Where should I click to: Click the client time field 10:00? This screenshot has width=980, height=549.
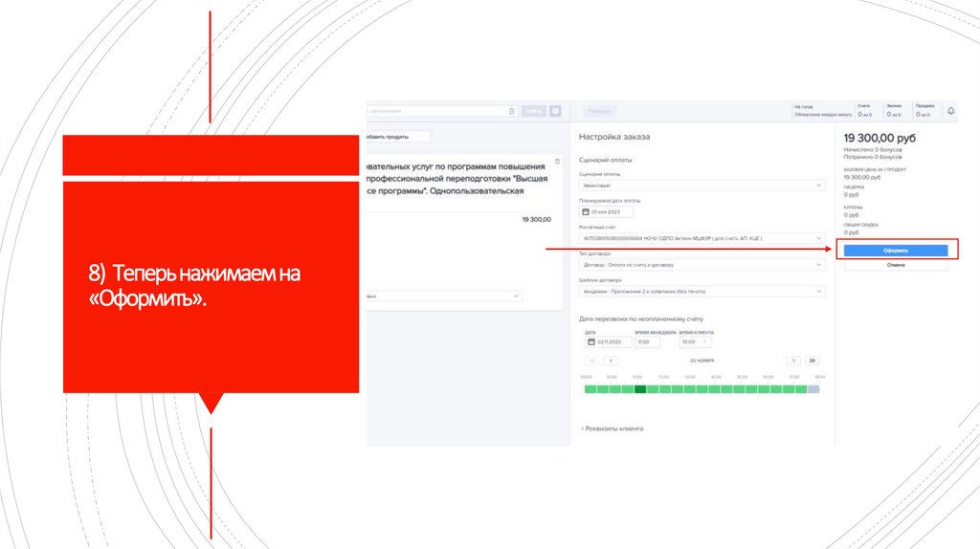(695, 341)
